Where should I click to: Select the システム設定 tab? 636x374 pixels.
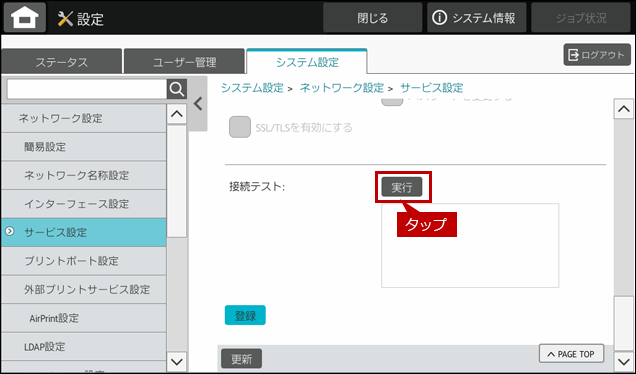[307, 62]
